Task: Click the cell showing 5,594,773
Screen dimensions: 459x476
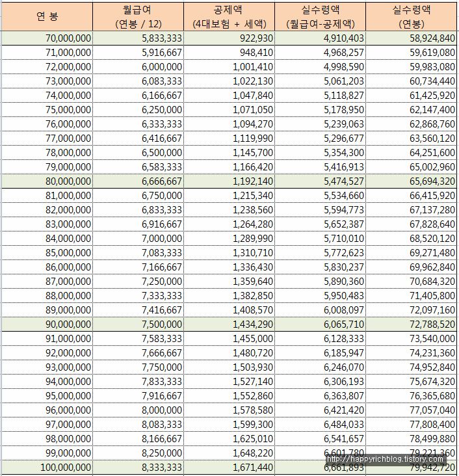Action: [x=321, y=210]
